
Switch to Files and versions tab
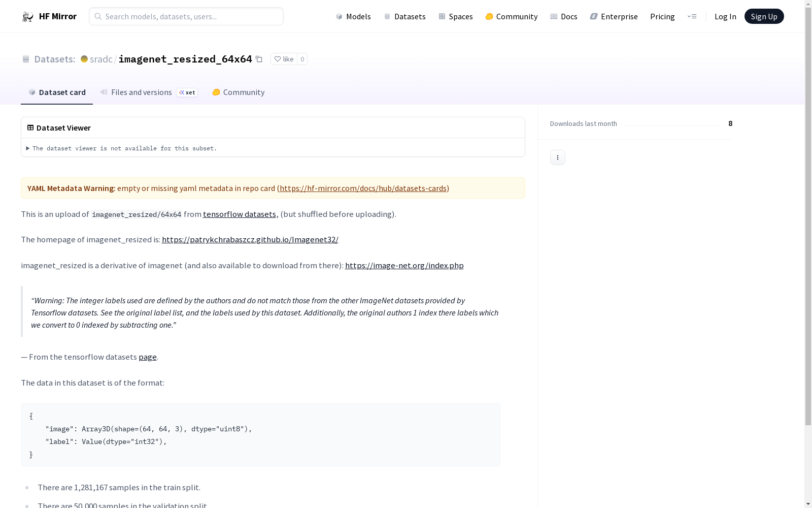[x=149, y=92]
